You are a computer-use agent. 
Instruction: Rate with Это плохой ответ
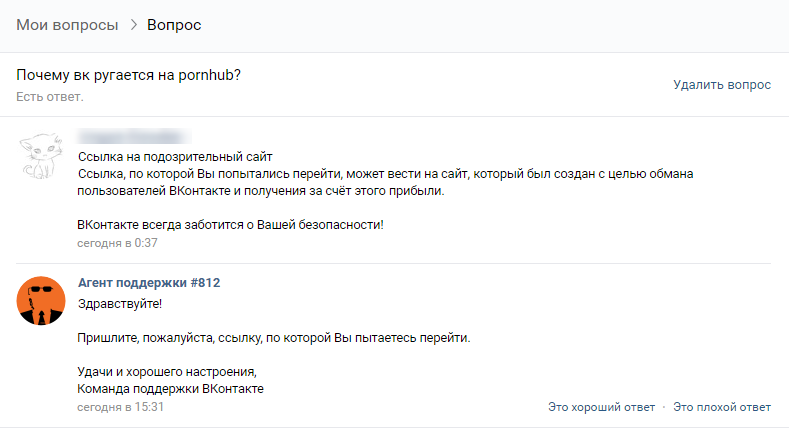click(x=722, y=407)
